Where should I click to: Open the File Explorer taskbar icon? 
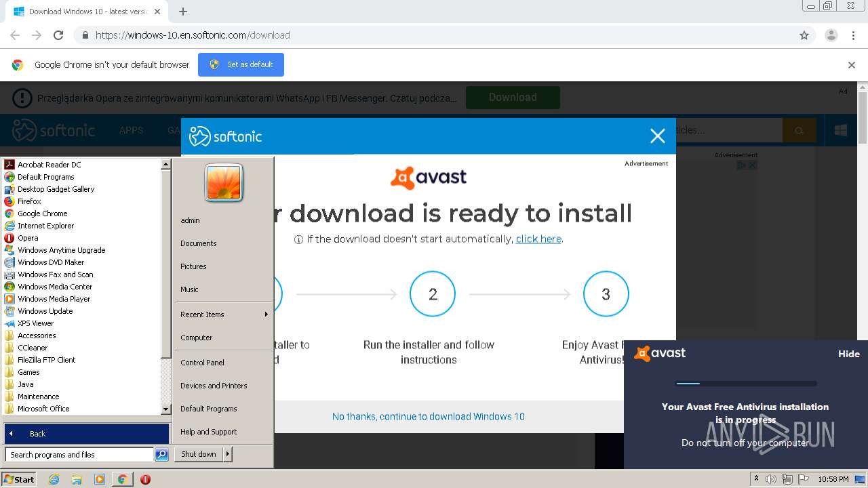click(77, 479)
